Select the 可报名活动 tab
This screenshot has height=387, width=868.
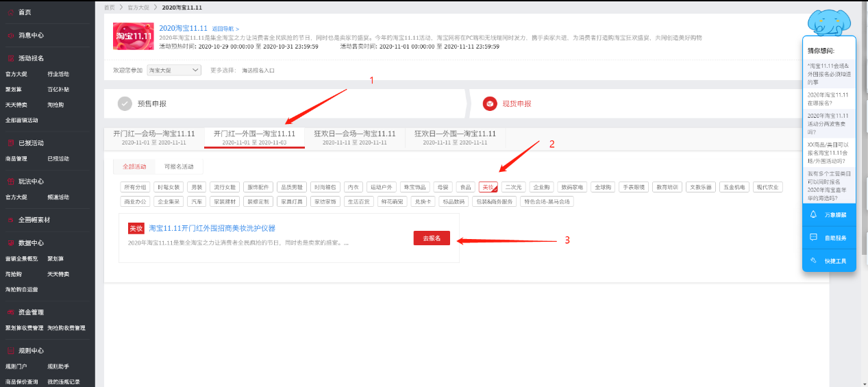(x=179, y=166)
